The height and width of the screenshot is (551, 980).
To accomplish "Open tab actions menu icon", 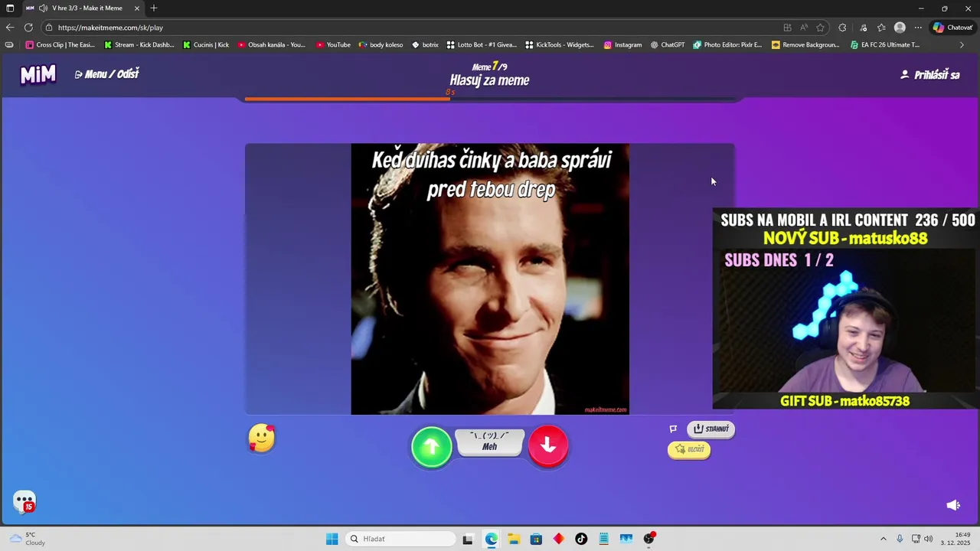I will tap(10, 8).
